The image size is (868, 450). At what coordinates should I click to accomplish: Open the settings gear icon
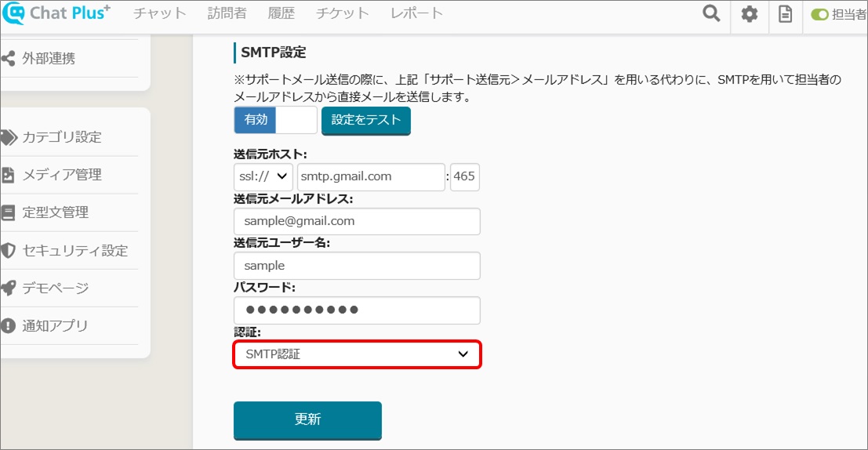point(749,14)
